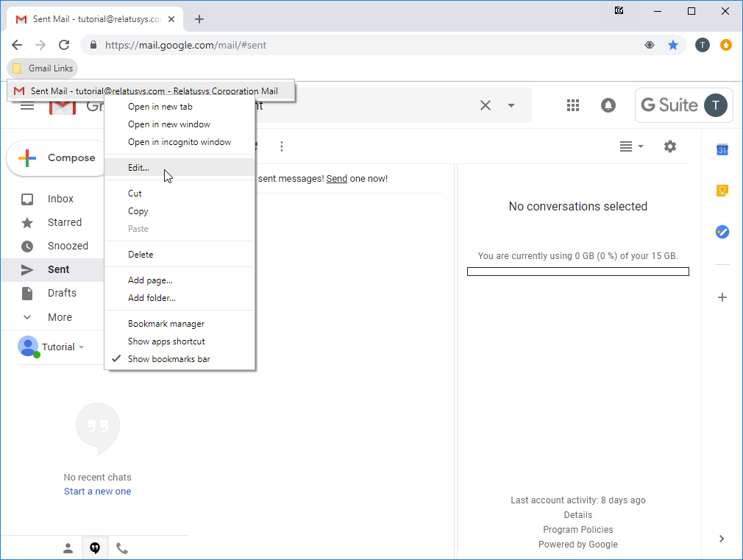Bookmark this page with the star icon
Image resolution: width=743 pixels, height=560 pixels.
[x=673, y=45]
